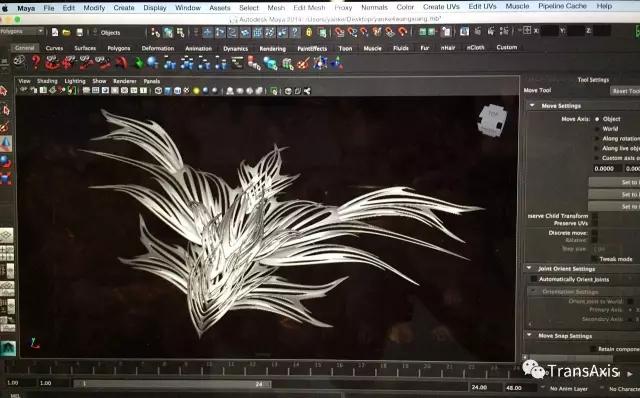The image size is (640, 398).
Task: Click the last red magnet snap icon
Action: (402, 31)
